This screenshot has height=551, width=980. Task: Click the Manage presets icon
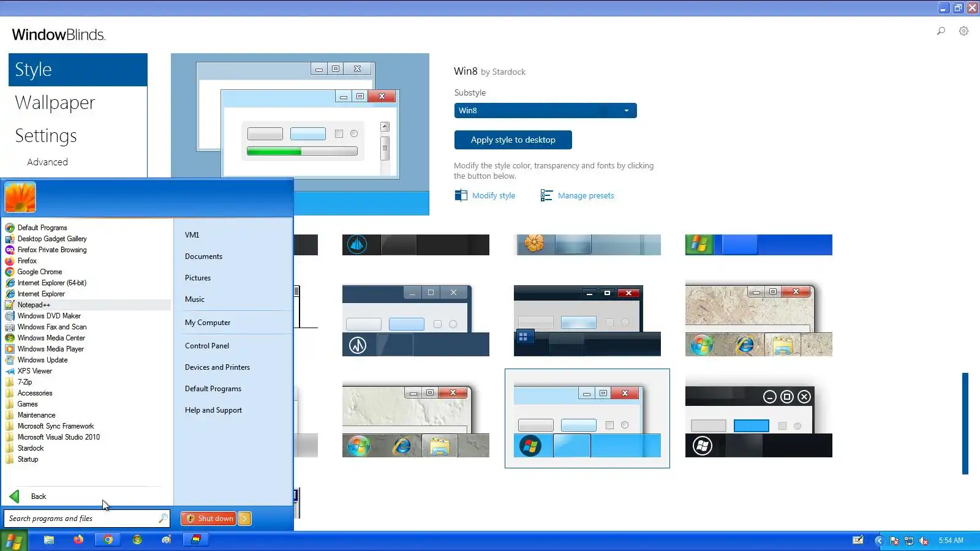coord(546,195)
